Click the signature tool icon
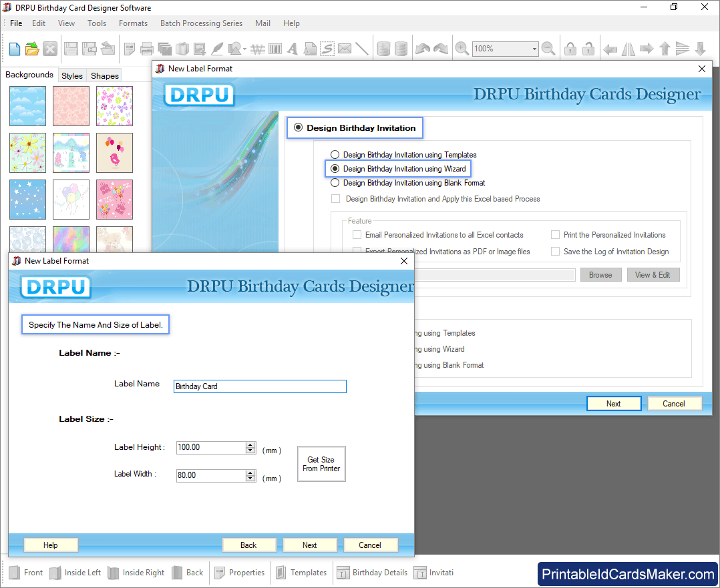The width and height of the screenshot is (720, 588). click(327, 49)
